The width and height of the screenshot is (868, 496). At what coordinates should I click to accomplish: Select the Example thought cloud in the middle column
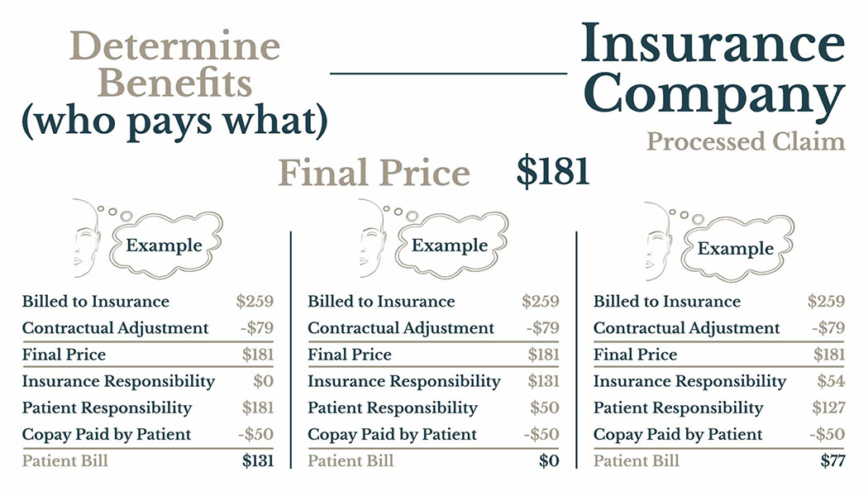(450, 246)
